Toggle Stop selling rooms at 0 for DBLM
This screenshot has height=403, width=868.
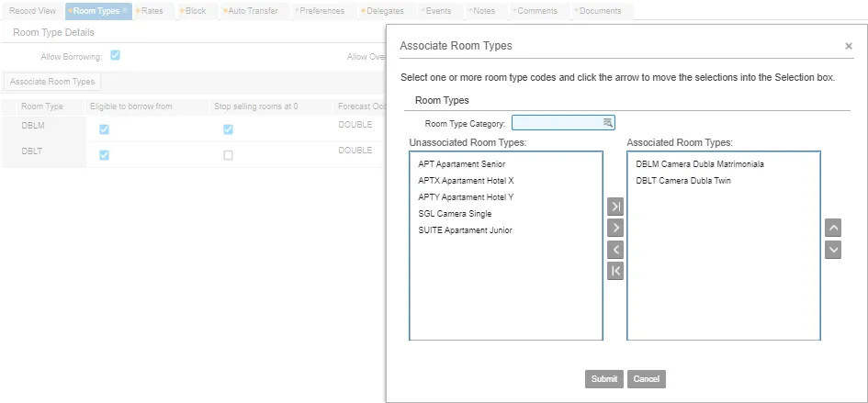(228, 129)
